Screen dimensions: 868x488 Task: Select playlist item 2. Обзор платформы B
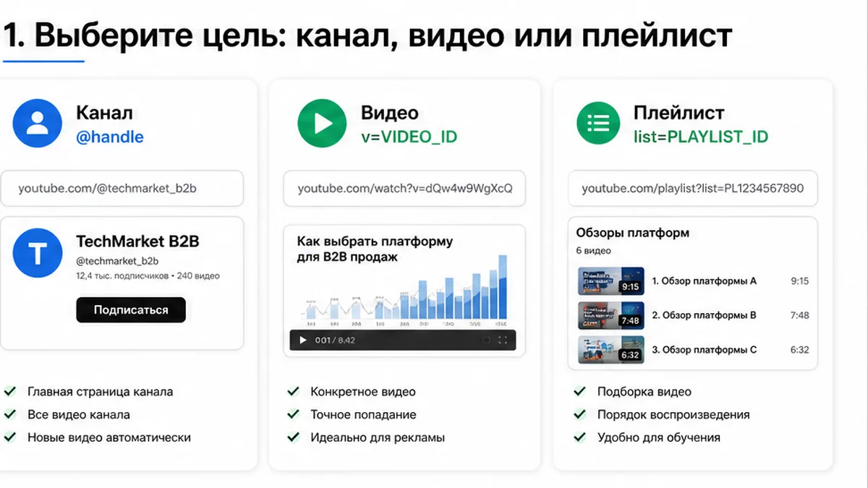[x=705, y=315]
